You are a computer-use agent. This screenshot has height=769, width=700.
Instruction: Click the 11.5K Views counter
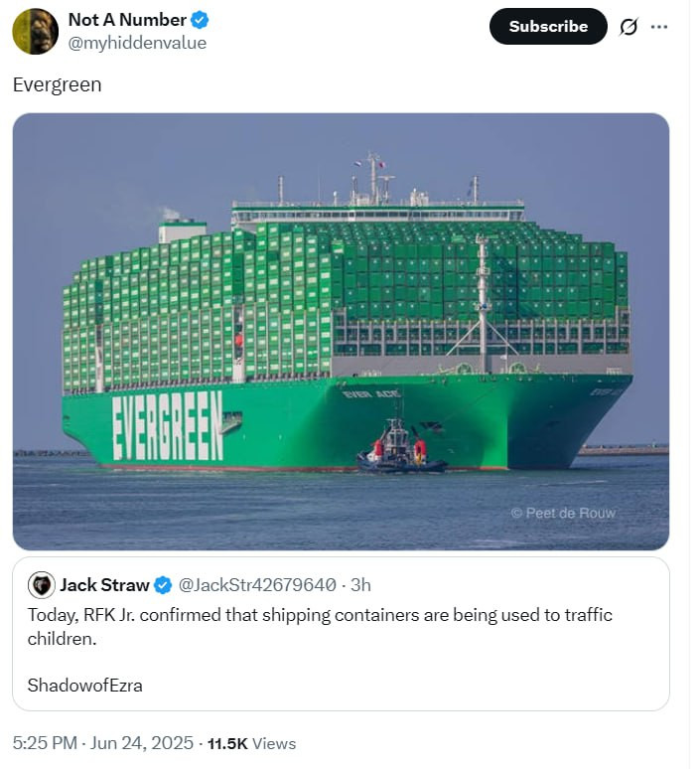click(251, 743)
